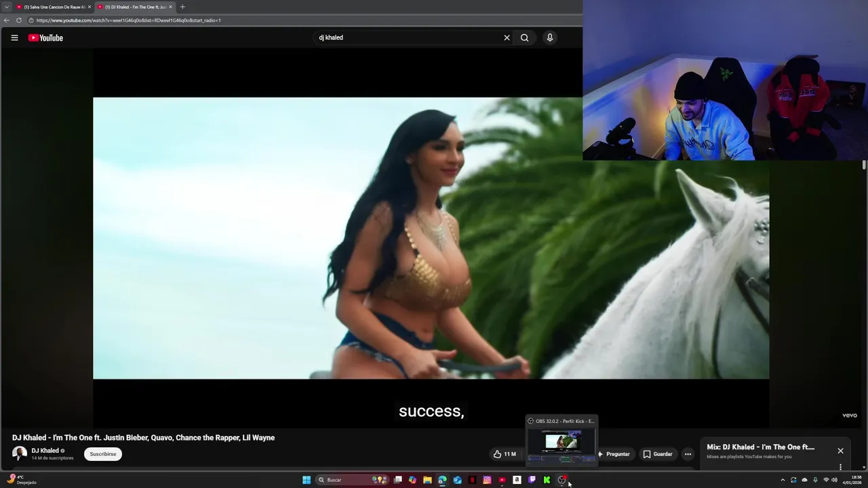Click the DJ Khaled channel avatar
This screenshot has width=868, height=488.
point(20,453)
